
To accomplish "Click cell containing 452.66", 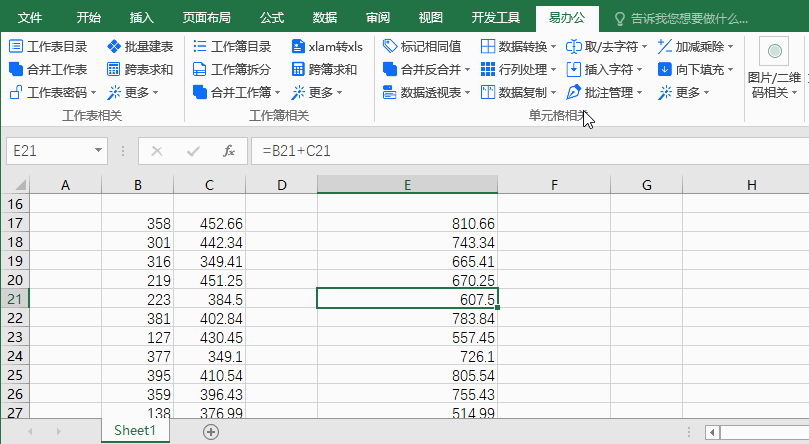I will (209, 223).
